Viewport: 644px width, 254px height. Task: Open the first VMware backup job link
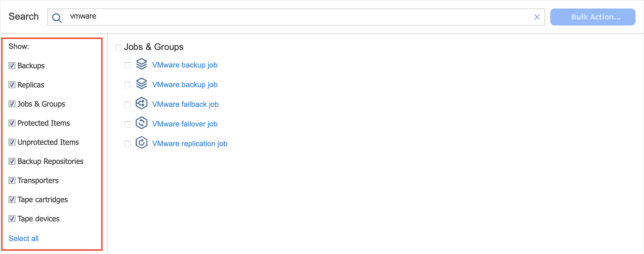pyautogui.click(x=185, y=65)
